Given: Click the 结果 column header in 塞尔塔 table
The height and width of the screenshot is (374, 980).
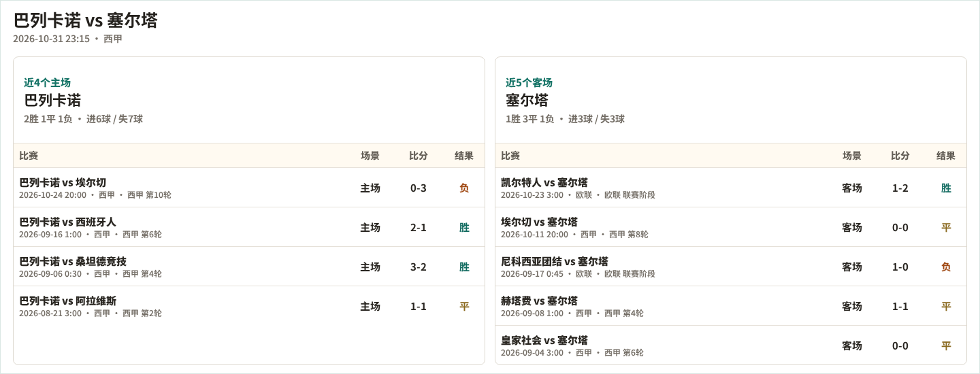Looking at the screenshot, I should [x=946, y=156].
